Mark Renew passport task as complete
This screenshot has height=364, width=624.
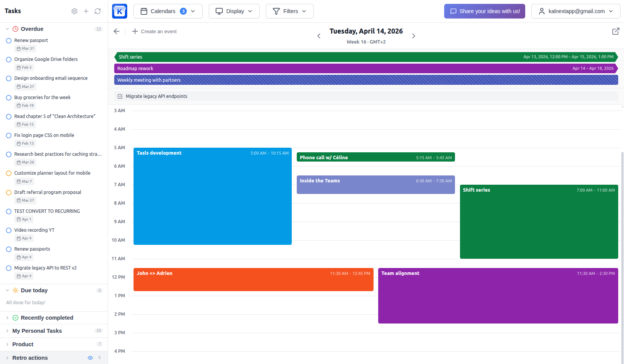coord(8,40)
